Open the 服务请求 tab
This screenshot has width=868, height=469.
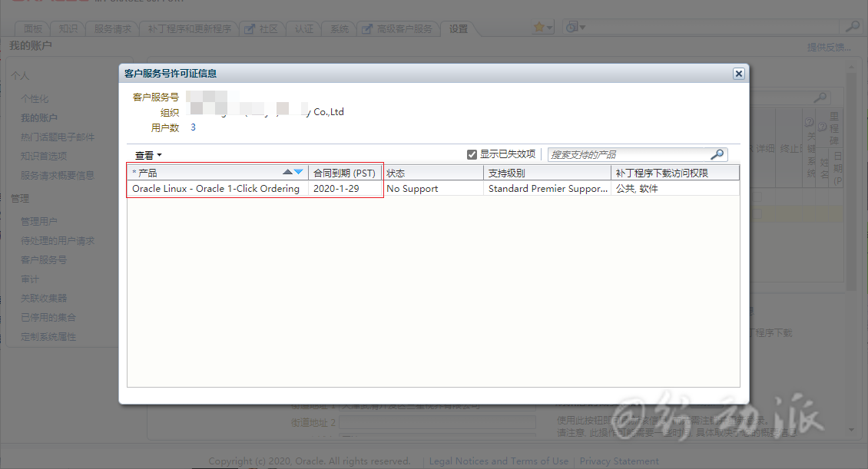click(112, 28)
